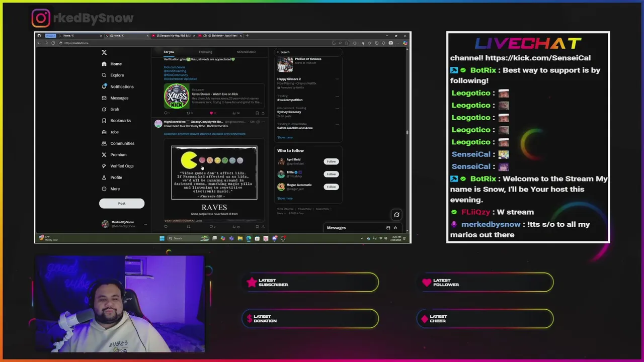The width and height of the screenshot is (644, 362).
Task: Repost the Pacman RAVES post
Action: [189, 227]
